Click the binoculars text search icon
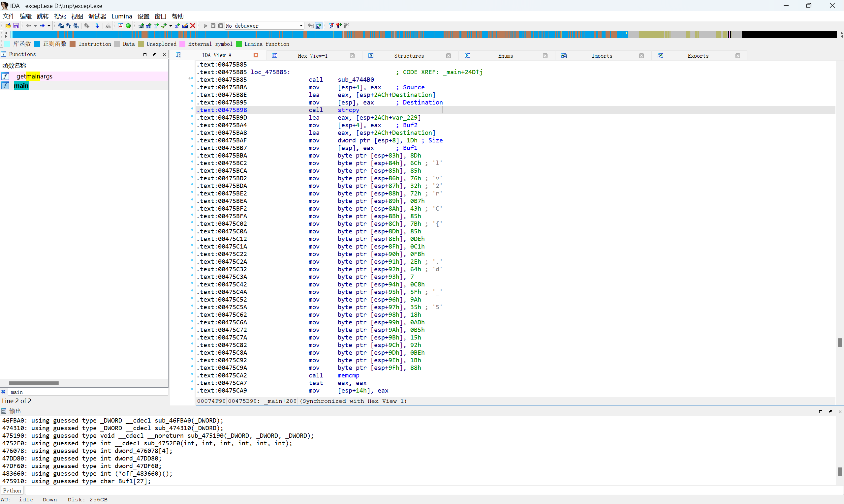Viewport: 844px width, 504px height. 69,26
